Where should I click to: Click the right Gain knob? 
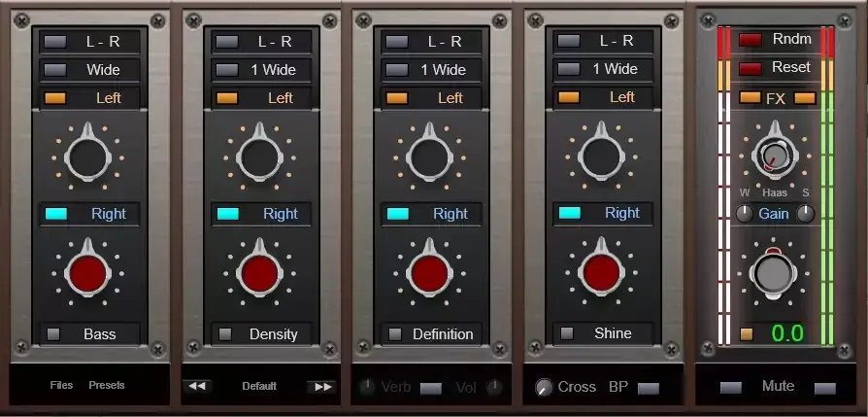(806, 214)
